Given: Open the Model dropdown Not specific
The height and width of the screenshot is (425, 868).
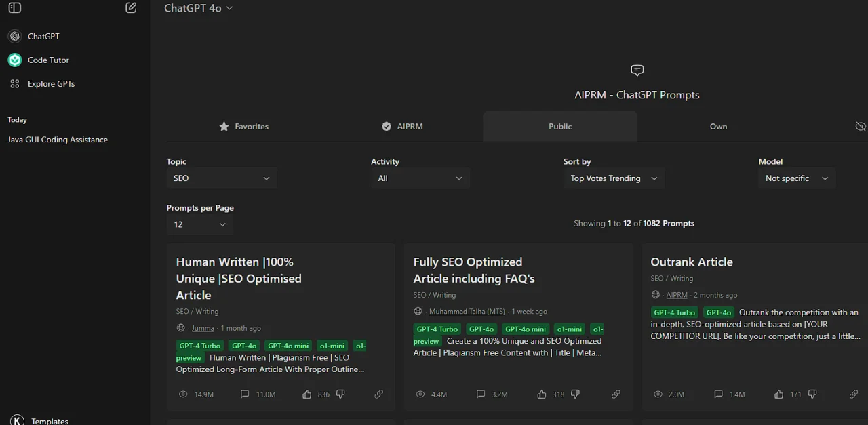Looking at the screenshot, I should pos(797,178).
